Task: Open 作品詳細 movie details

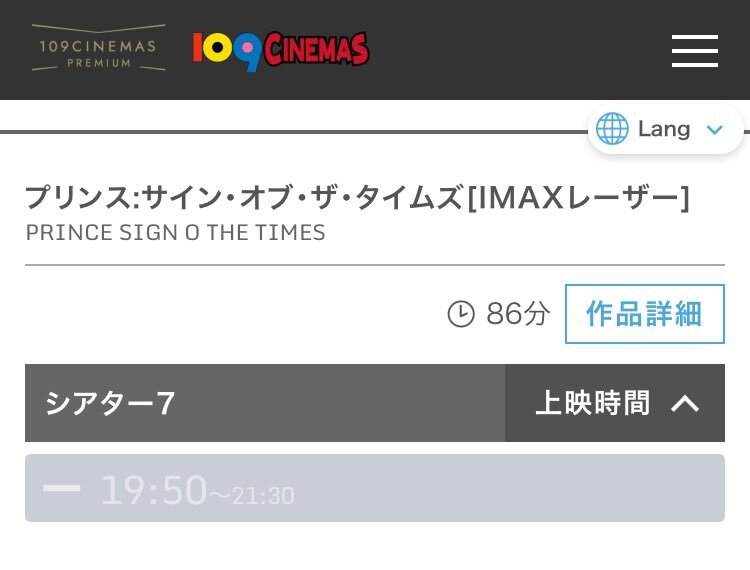Action: pos(644,314)
